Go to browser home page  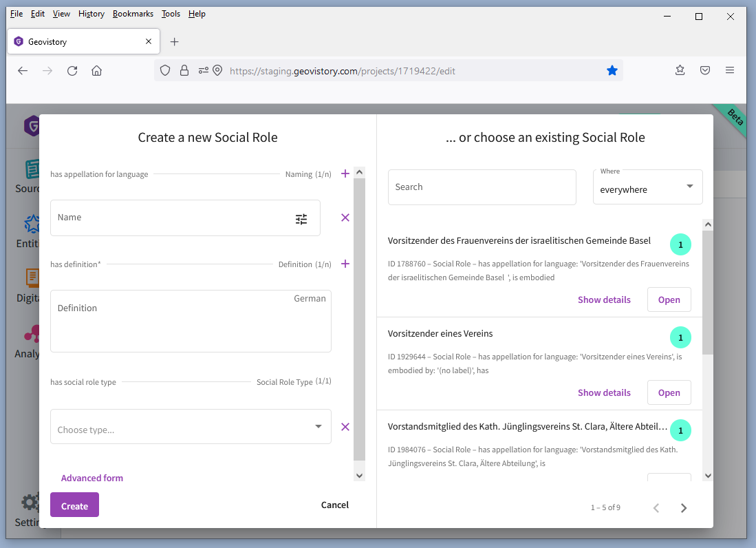point(97,71)
